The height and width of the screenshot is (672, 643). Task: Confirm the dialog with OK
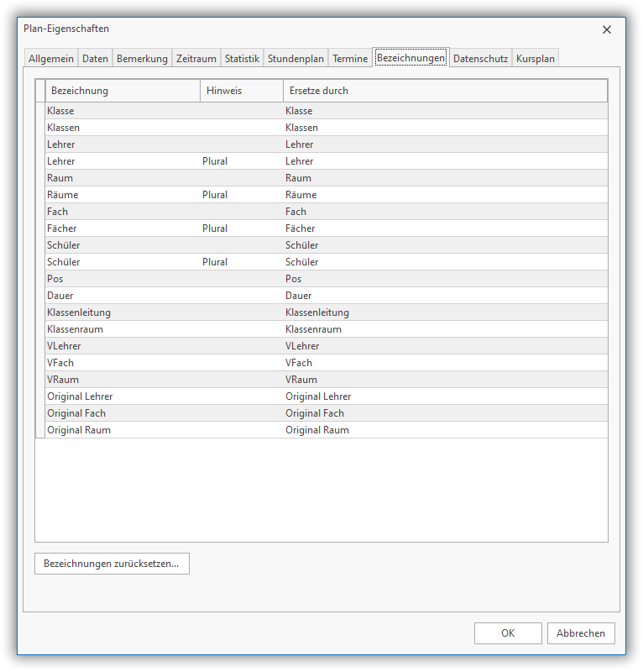point(508,633)
